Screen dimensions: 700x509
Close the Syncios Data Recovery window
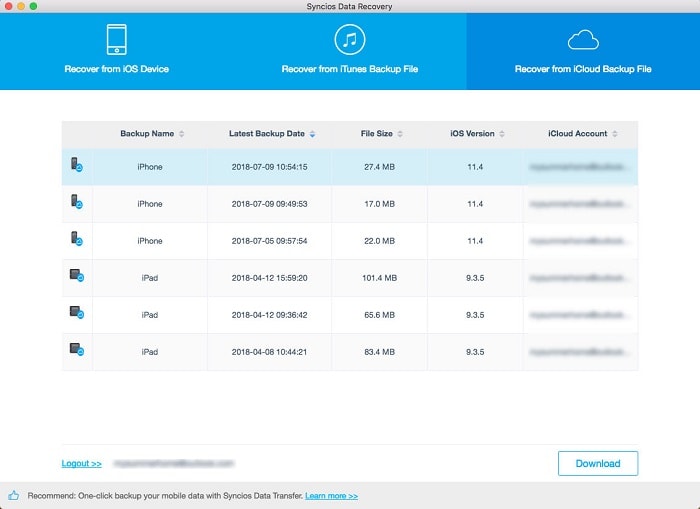pyautogui.click(x=8, y=6)
